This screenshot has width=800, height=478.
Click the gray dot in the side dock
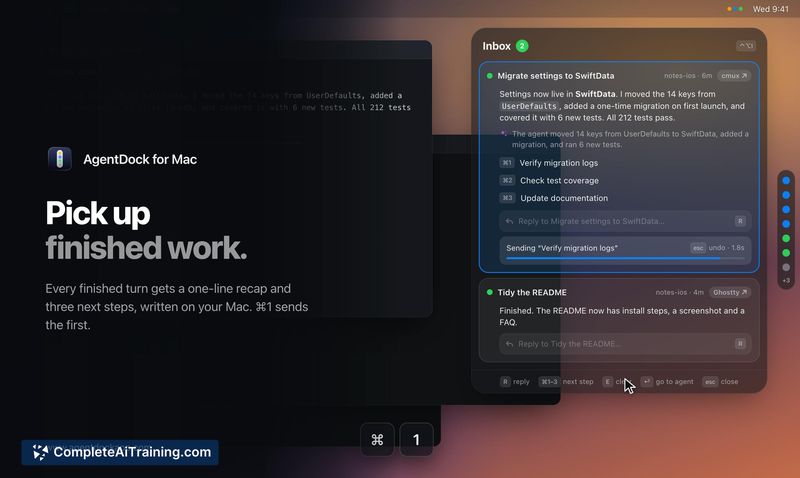coord(786,267)
